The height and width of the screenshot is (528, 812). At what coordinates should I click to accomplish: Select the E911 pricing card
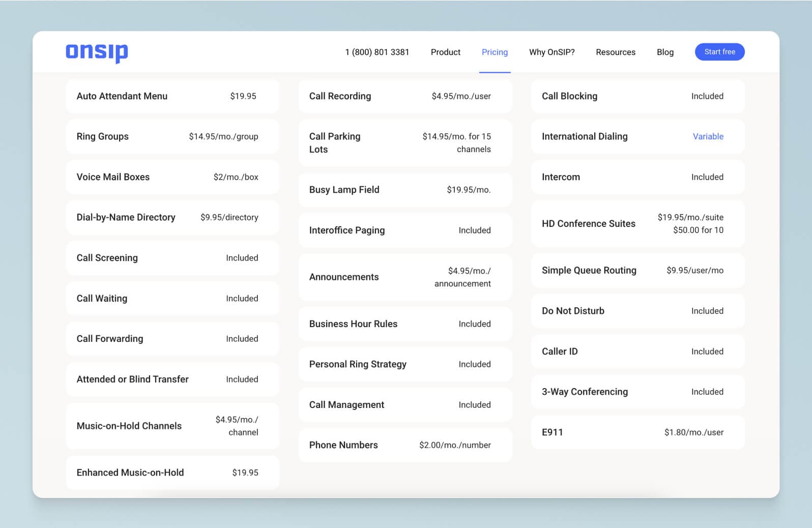[x=637, y=432]
